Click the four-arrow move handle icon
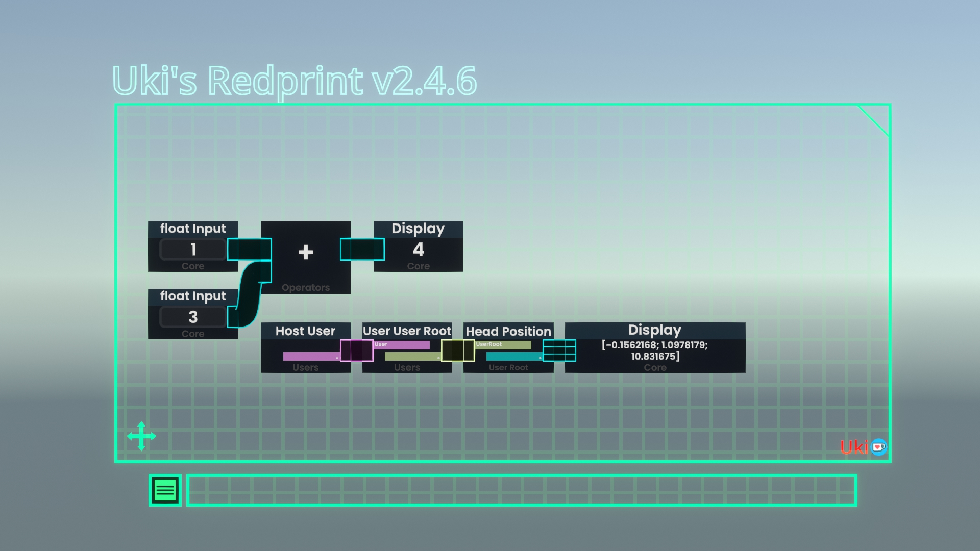980x551 pixels. tap(141, 436)
